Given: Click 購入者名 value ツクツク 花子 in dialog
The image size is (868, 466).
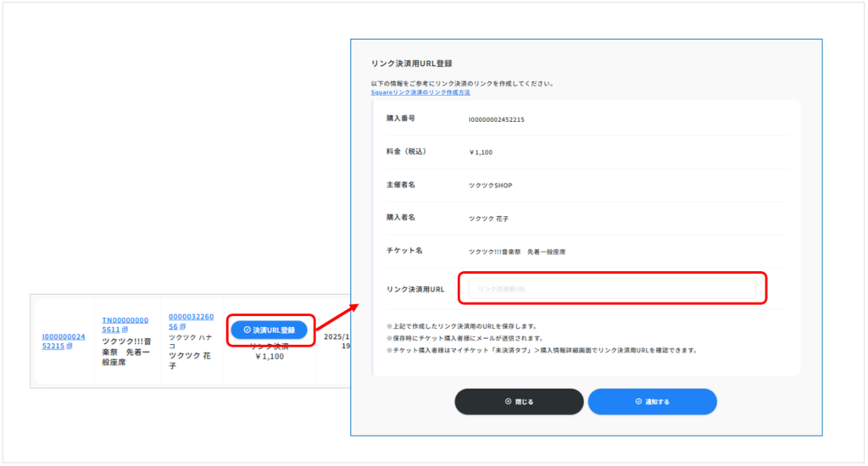Looking at the screenshot, I should (488, 218).
